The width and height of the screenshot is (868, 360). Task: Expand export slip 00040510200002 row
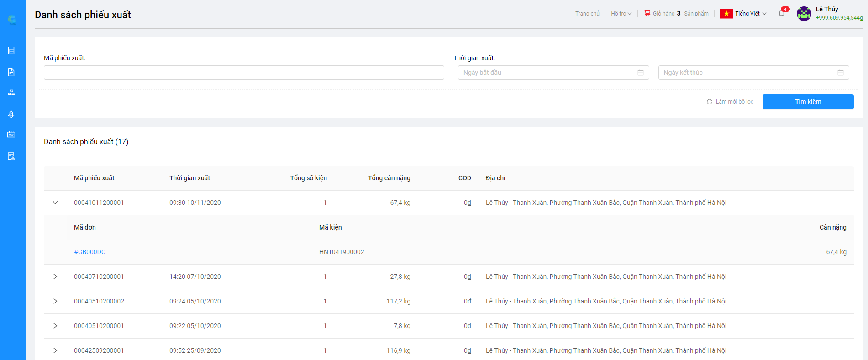pyautogui.click(x=55, y=301)
